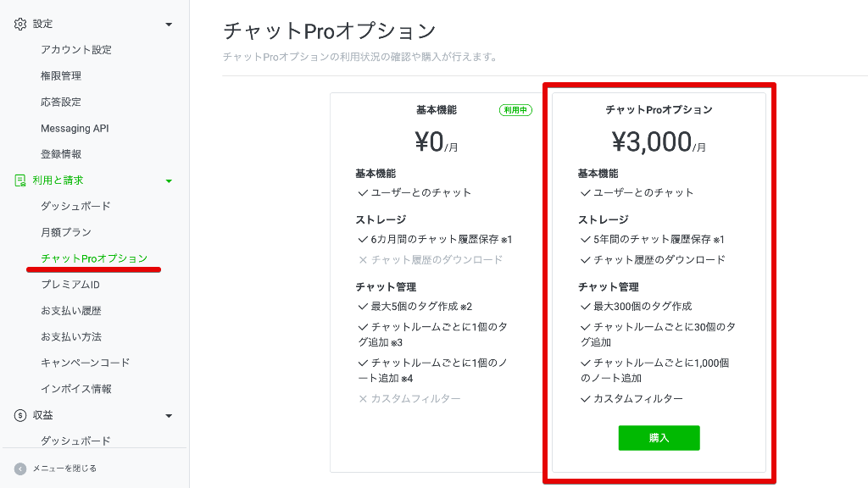Click the 収益 revenue icon
Viewport: 868px width, 488px height.
22,415
